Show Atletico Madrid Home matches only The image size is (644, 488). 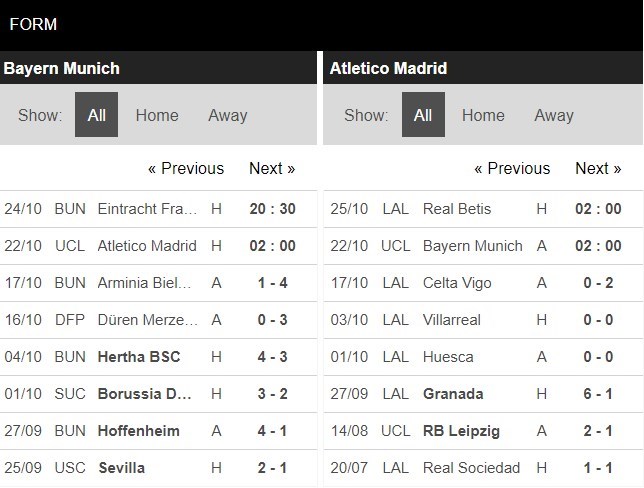click(x=483, y=115)
